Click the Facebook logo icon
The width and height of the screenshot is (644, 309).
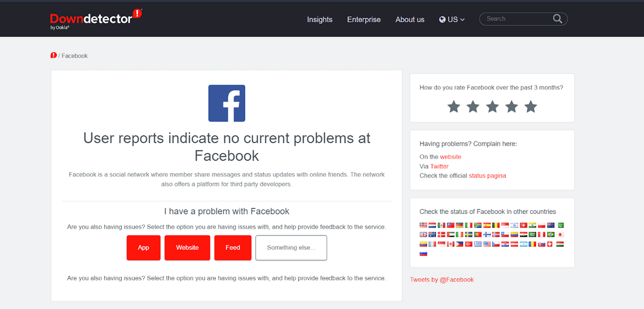226,103
